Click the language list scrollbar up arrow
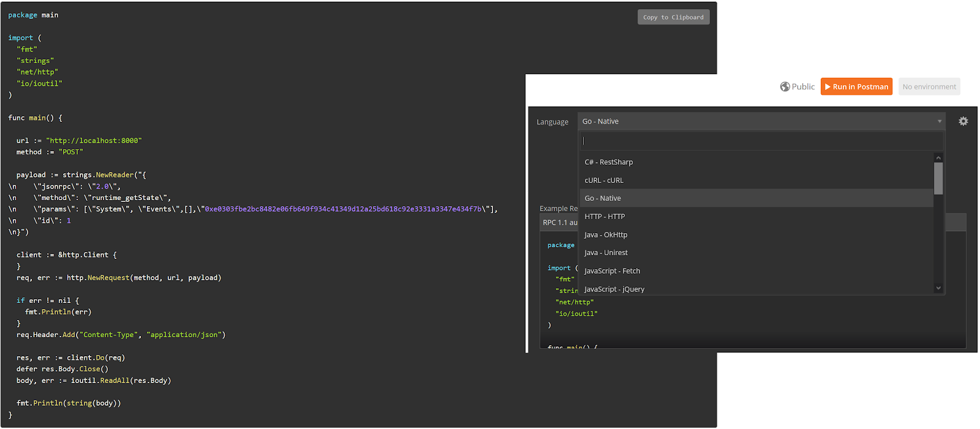The height and width of the screenshot is (429, 980). (938, 158)
